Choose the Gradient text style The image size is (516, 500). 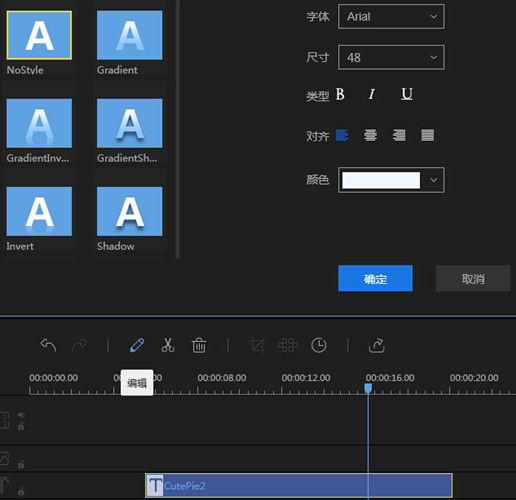click(x=130, y=35)
